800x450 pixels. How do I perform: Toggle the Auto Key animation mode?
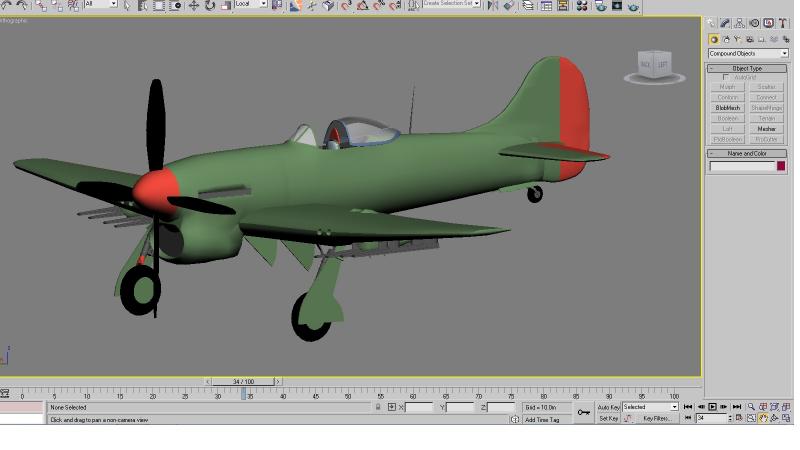608,407
